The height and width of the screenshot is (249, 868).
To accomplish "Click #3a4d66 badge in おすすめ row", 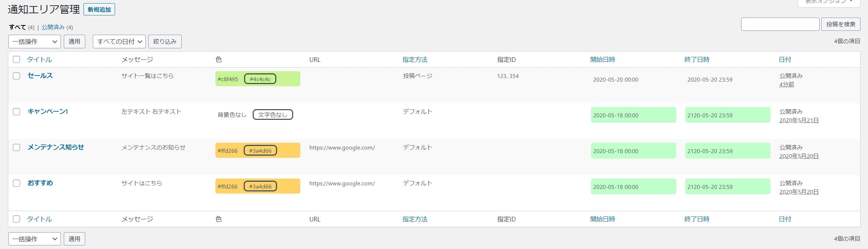I will click(x=260, y=186).
